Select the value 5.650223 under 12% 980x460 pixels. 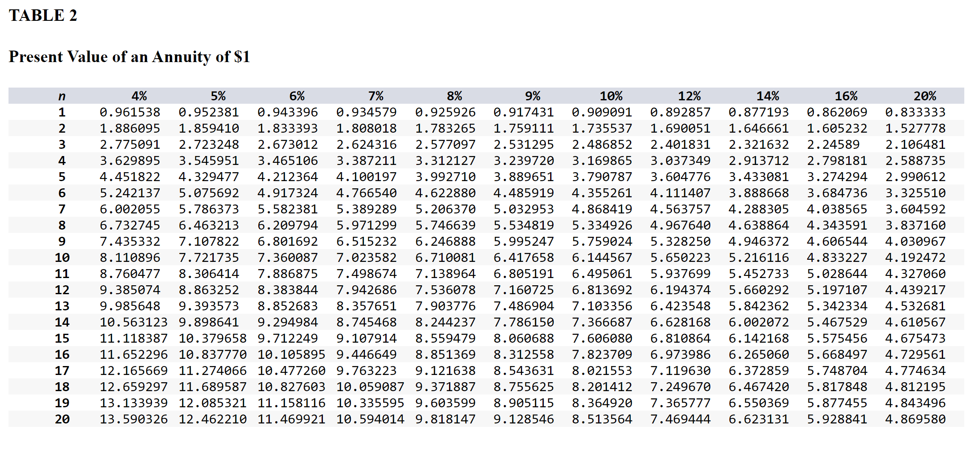point(681,257)
